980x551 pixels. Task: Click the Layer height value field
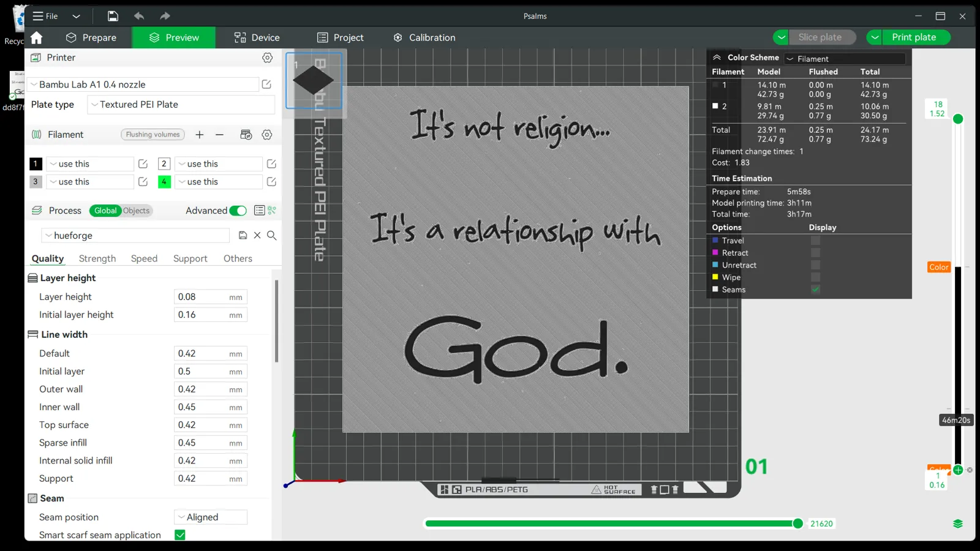pos(210,297)
